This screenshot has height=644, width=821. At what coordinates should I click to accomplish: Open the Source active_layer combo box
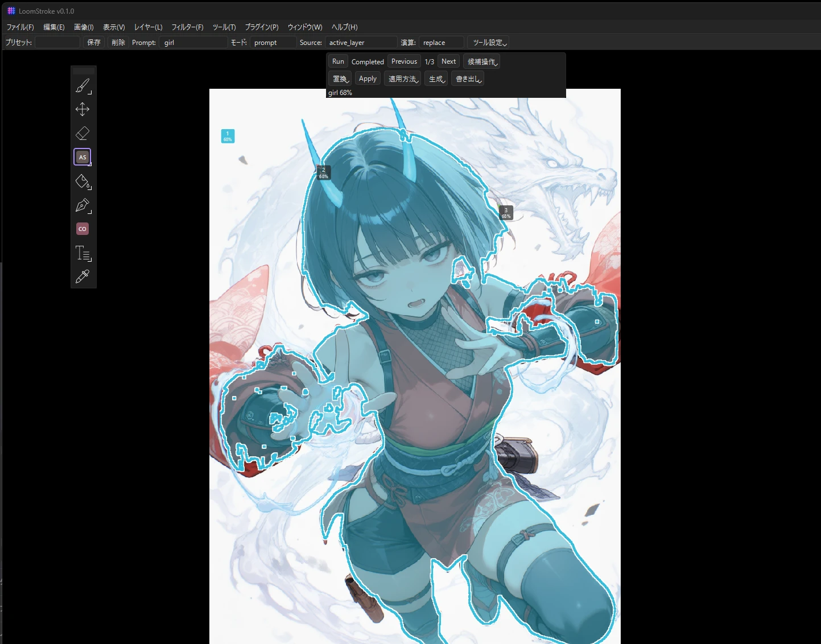click(361, 43)
